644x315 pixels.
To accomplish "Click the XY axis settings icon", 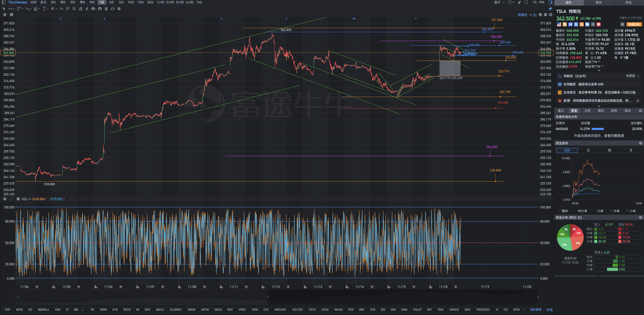I will [535, 15].
